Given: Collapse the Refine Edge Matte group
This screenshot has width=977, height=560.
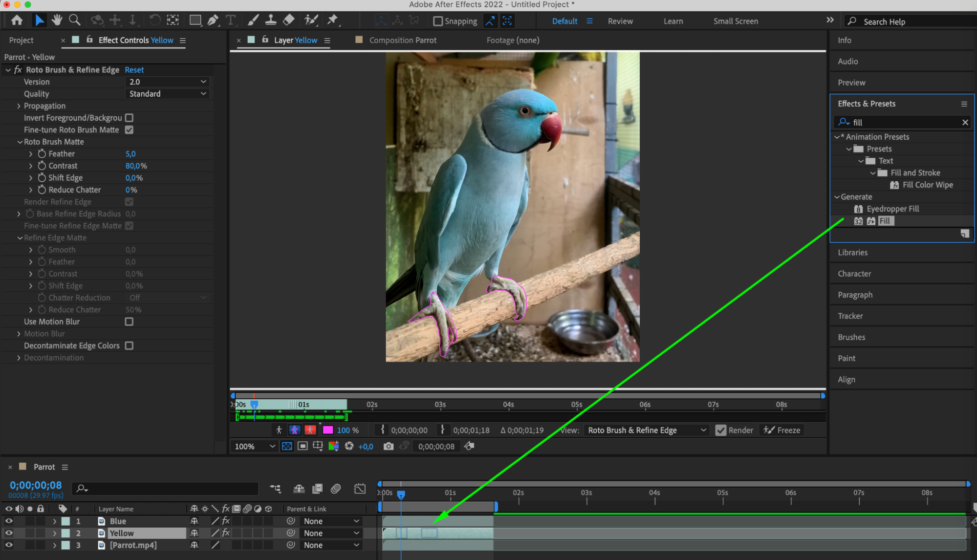Looking at the screenshot, I should point(20,238).
